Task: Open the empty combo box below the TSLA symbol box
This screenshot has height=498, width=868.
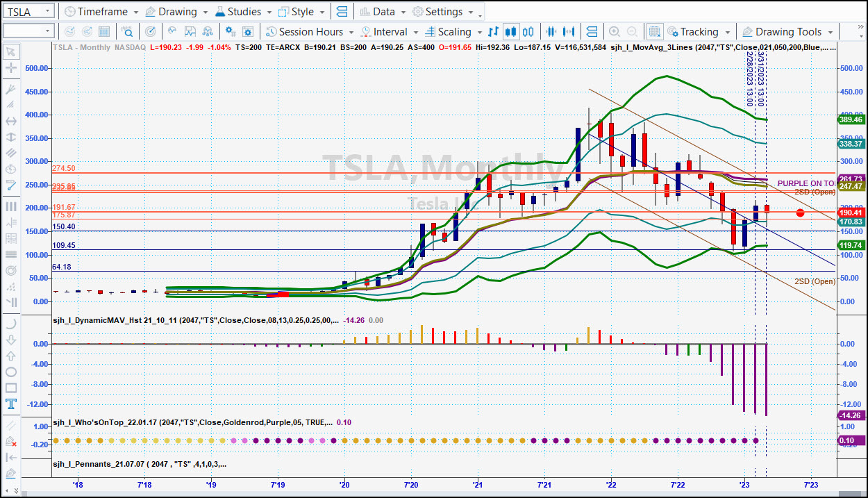Action: coord(28,31)
